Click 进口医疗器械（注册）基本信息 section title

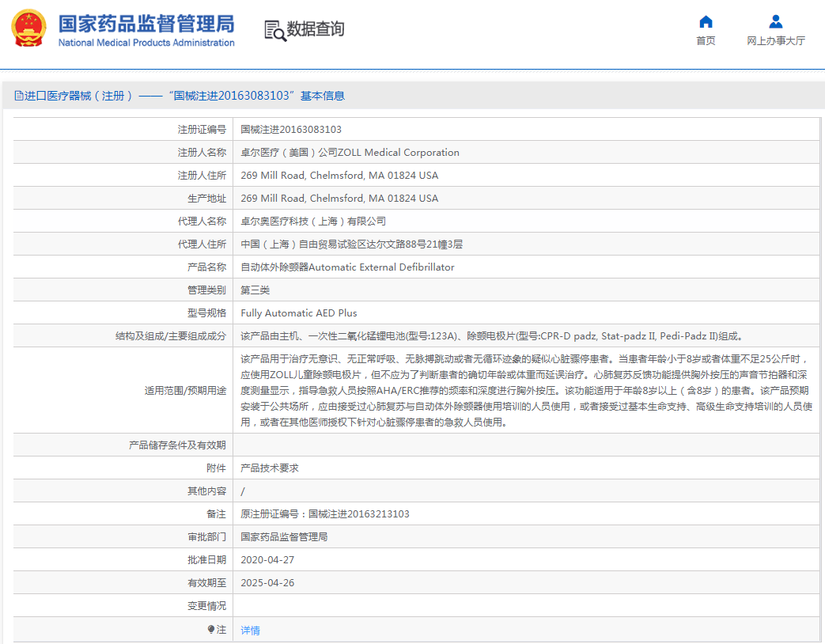[184, 96]
